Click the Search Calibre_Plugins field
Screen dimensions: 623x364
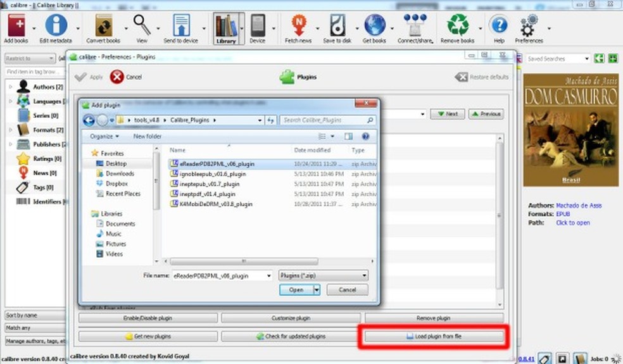coord(328,120)
